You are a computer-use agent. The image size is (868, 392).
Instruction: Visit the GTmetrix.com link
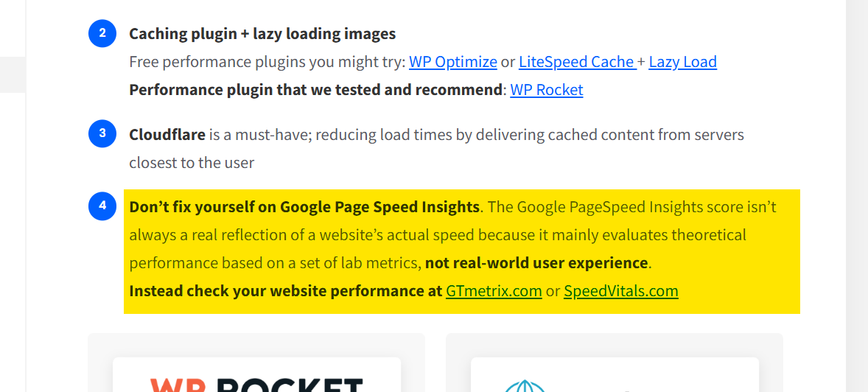tap(494, 290)
